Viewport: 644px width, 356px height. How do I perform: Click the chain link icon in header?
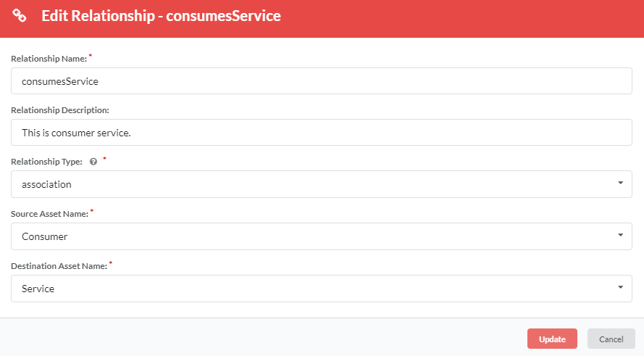click(20, 16)
